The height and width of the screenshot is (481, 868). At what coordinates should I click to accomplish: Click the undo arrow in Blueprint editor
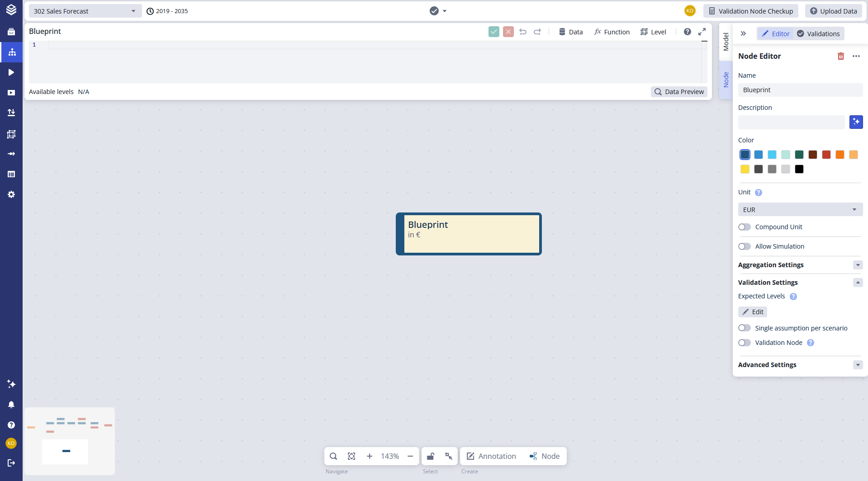click(x=523, y=32)
